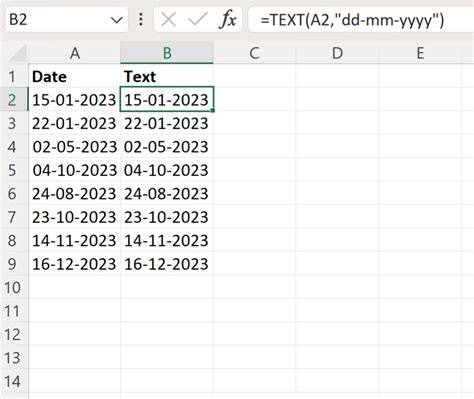The height and width of the screenshot is (399, 474).
Task: Click the Enter checkmark icon in formula bar
Action: click(198, 20)
